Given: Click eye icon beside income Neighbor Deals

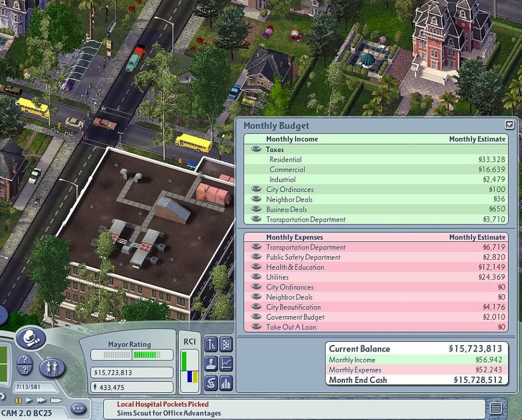Looking at the screenshot, I should 256,198.
